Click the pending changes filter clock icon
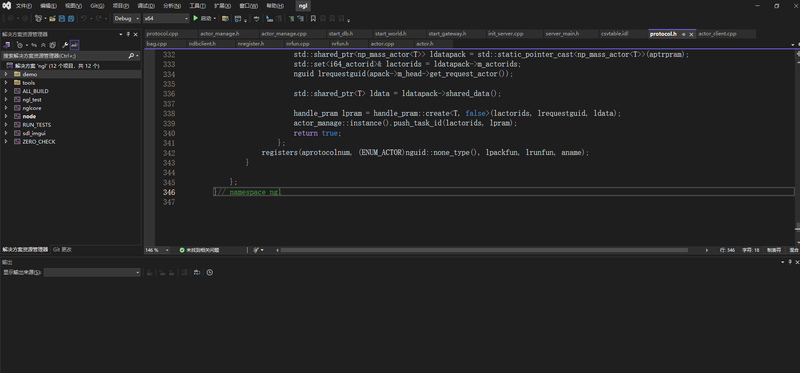The height and width of the screenshot is (373, 800). (x=19, y=45)
